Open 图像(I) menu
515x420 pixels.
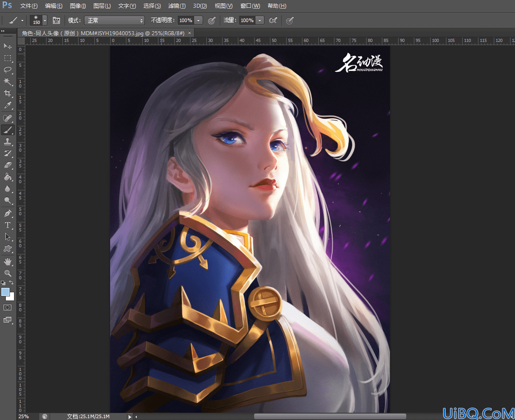78,6
